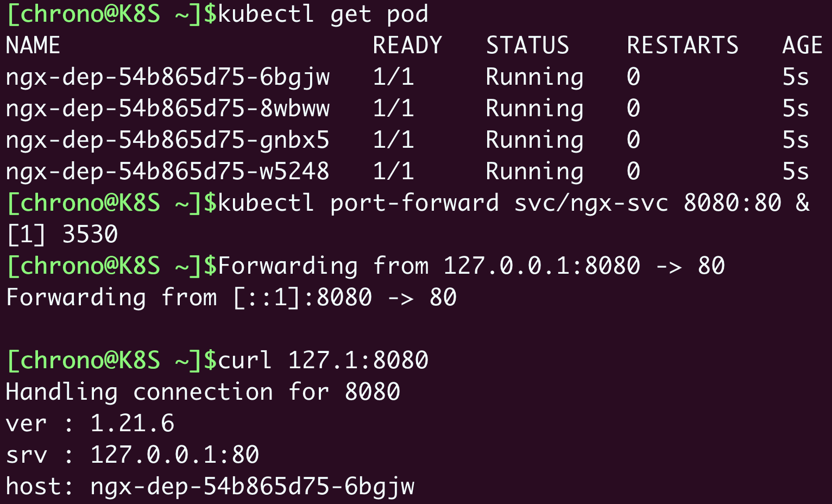Click the AGE column header

click(802, 46)
